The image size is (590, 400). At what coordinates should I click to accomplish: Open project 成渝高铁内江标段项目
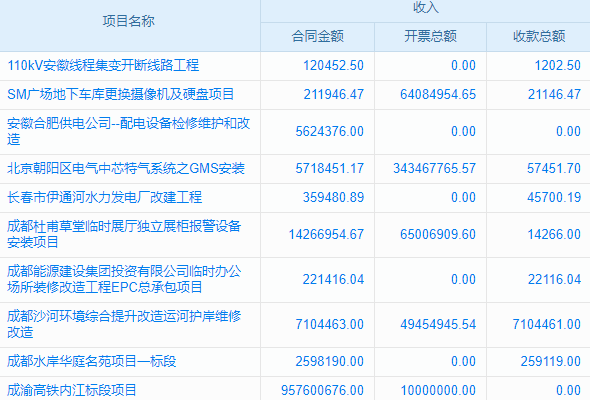(71, 390)
